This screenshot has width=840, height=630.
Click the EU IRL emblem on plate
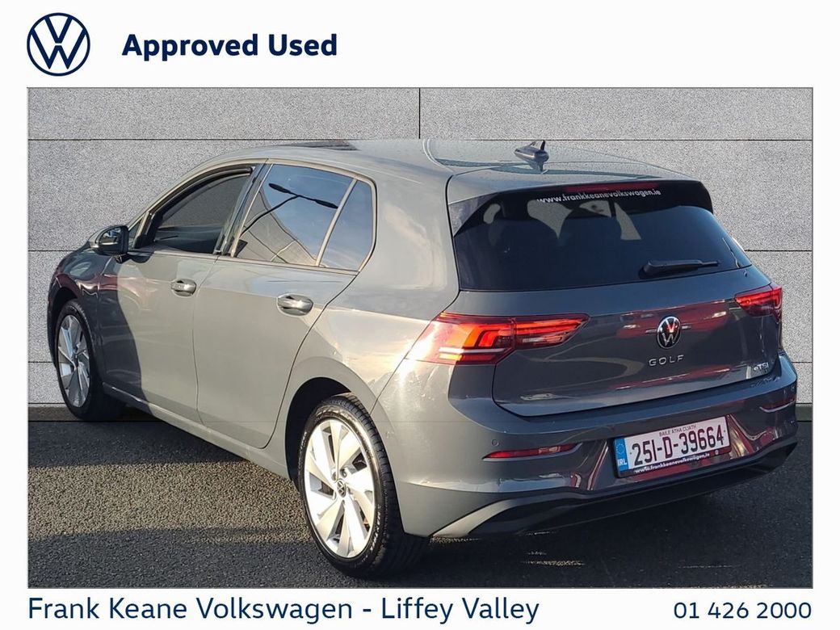622,456
